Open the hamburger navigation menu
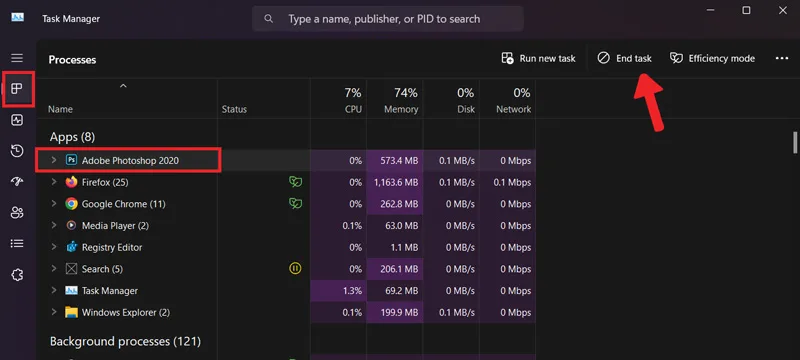Viewport: 800px width, 360px height. click(17, 58)
